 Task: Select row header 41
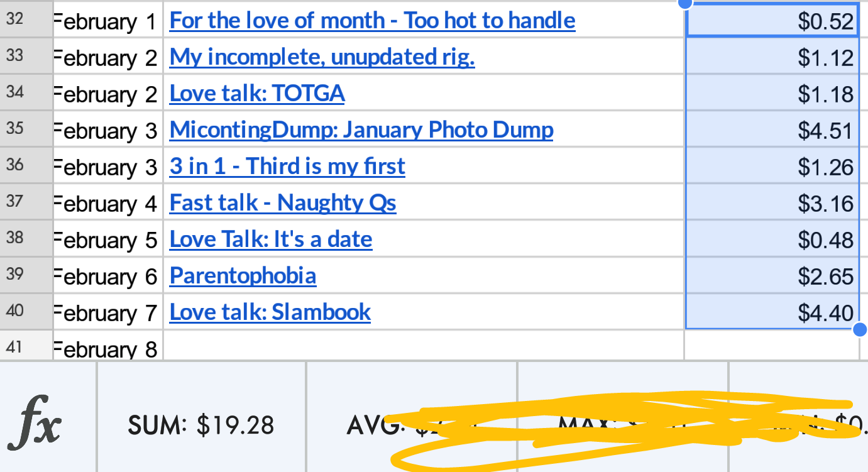pyautogui.click(x=26, y=346)
